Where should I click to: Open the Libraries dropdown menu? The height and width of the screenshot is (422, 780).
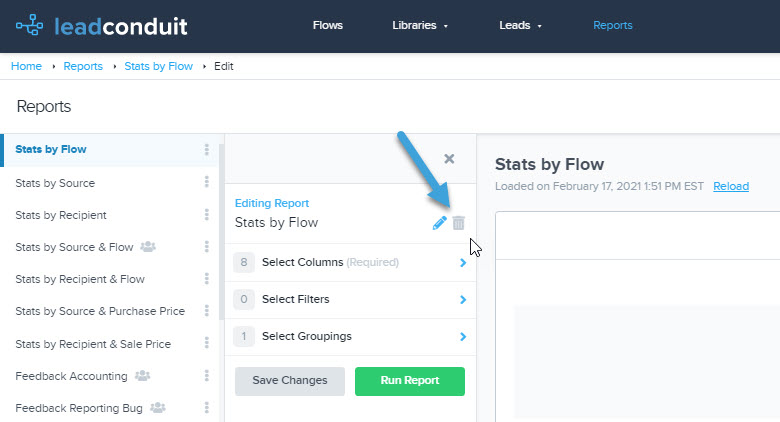click(420, 26)
